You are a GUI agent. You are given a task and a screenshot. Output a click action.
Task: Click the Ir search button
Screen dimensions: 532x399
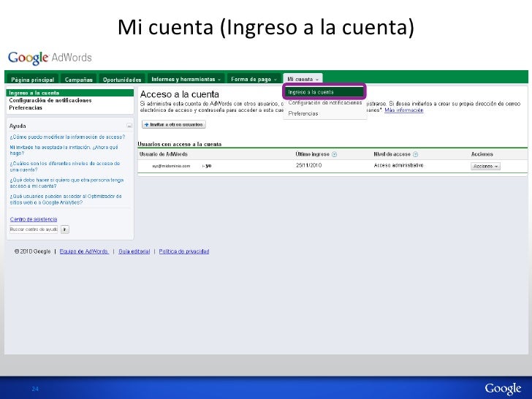pyautogui.click(x=65, y=229)
